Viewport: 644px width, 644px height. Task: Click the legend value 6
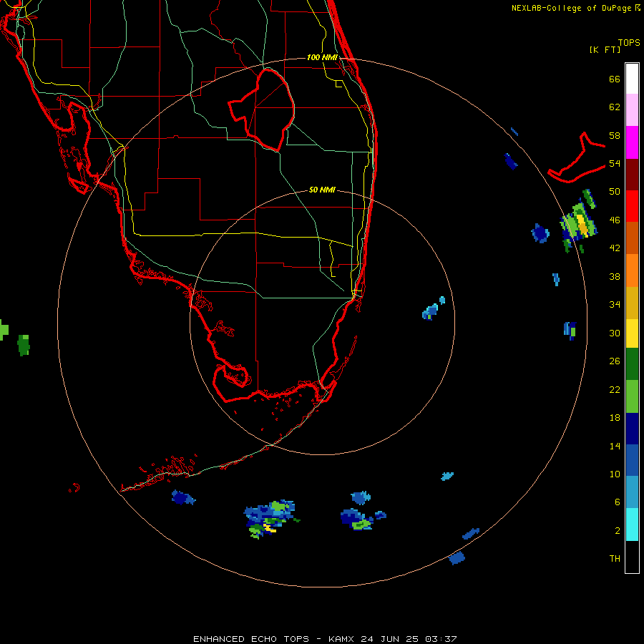(x=618, y=502)
